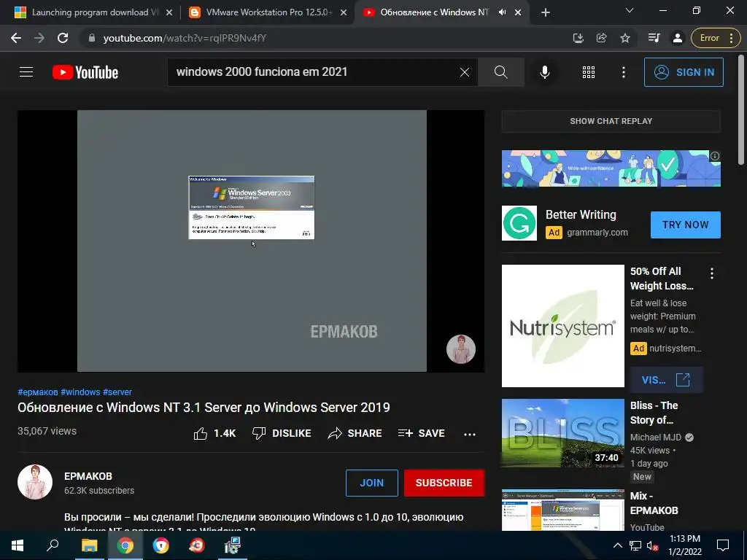This screenshot has width=747, height=560.
Task: Click the address bar URL
Action: [x=185, y=38]
